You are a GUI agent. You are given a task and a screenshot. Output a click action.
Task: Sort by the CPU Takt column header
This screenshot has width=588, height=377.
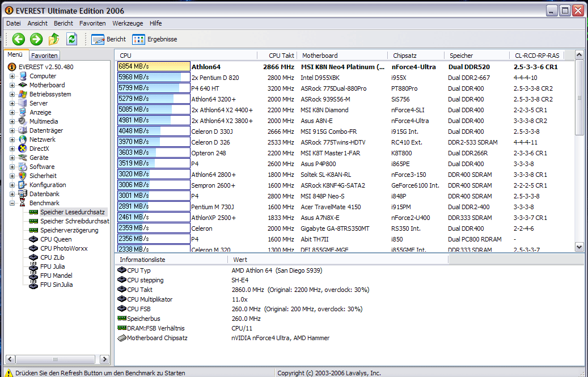click(277, 56)
